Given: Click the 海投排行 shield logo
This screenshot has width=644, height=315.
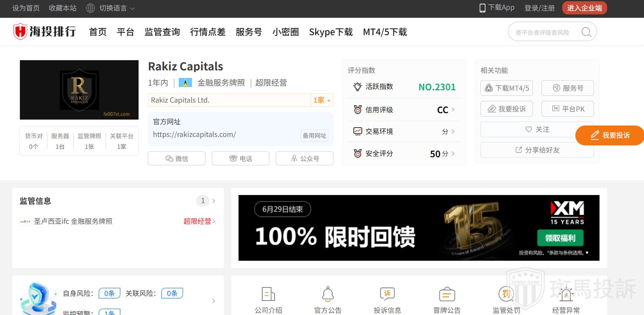Looking at the screenshot, I should 20,32.
